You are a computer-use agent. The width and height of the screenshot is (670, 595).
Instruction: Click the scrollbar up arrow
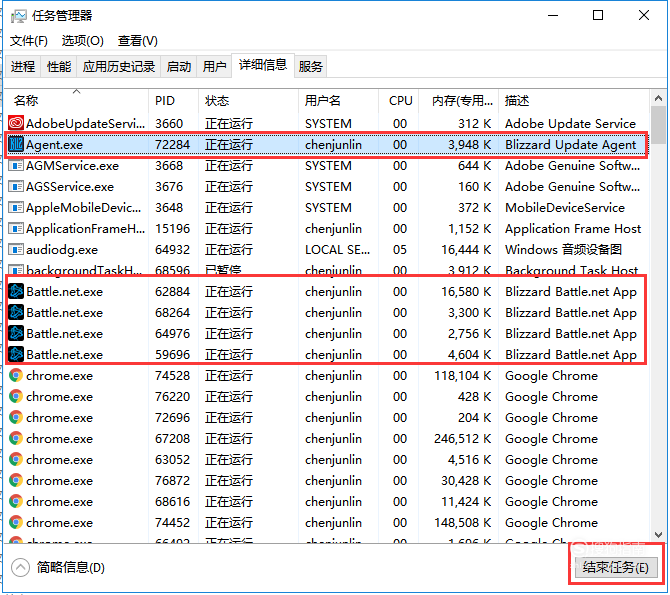click(658, 98)
